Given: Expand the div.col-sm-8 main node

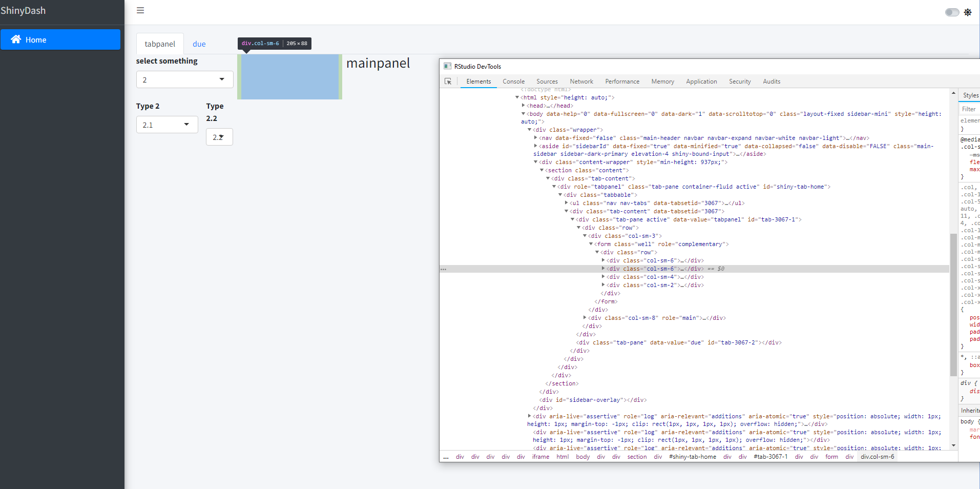Looking at the screenshot, I should click(x=585, y=318).
